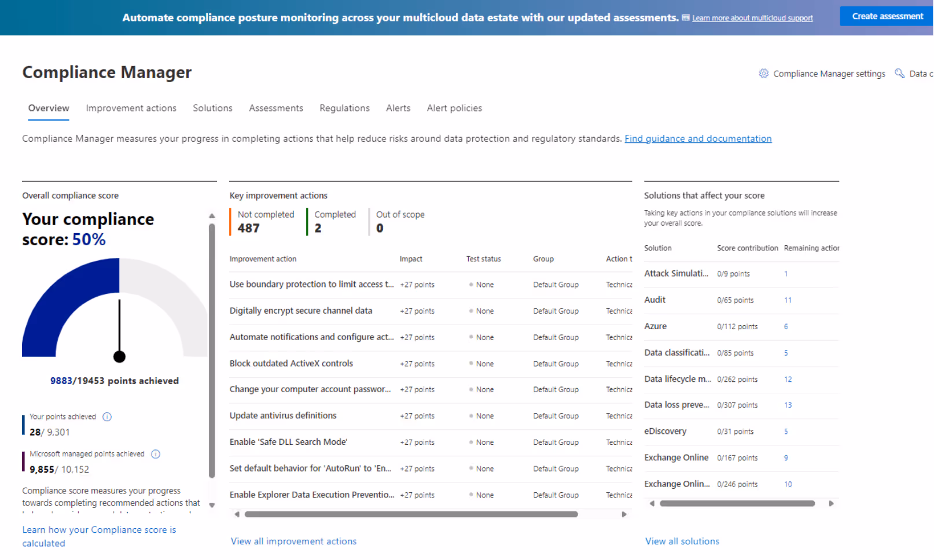The image size is (934, 560).
Task: Open Update antivirus definitions action
Action: tap(282, 416)
